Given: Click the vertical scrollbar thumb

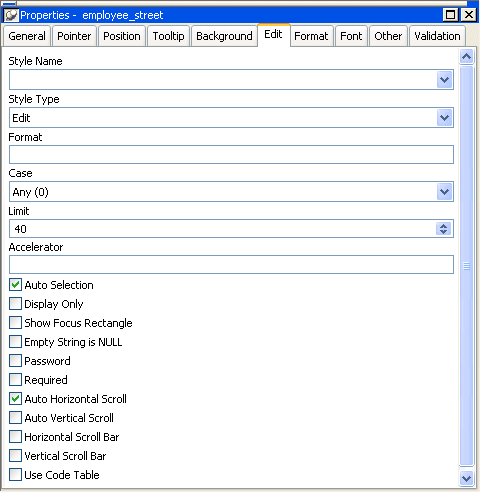Looking at the screenshot, I should 467,266.
